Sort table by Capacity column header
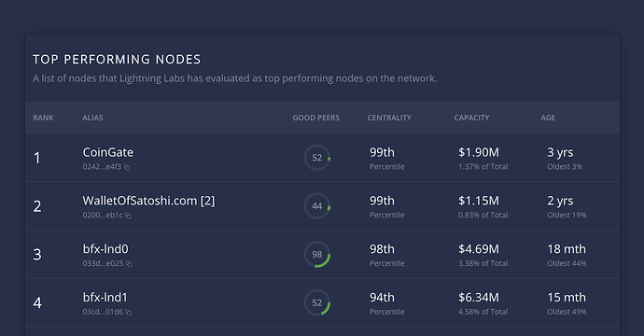Viewport: 644px width, 336px height. [x=471, y=118]
